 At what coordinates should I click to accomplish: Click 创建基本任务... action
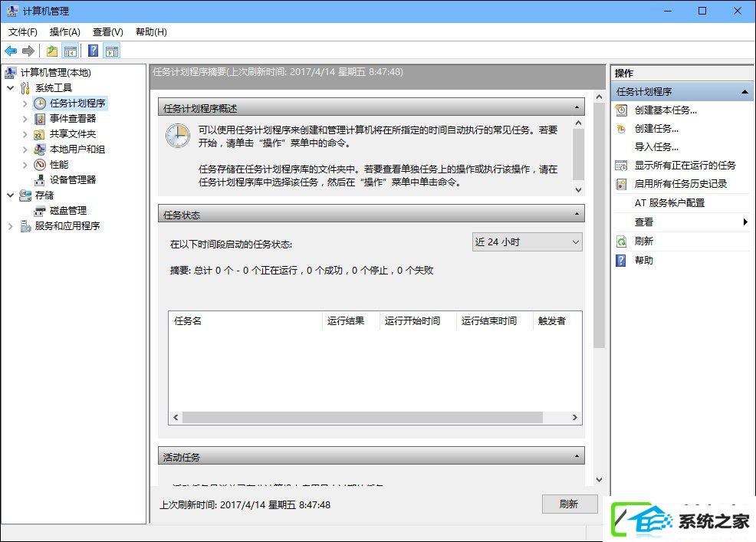(666, 110)
